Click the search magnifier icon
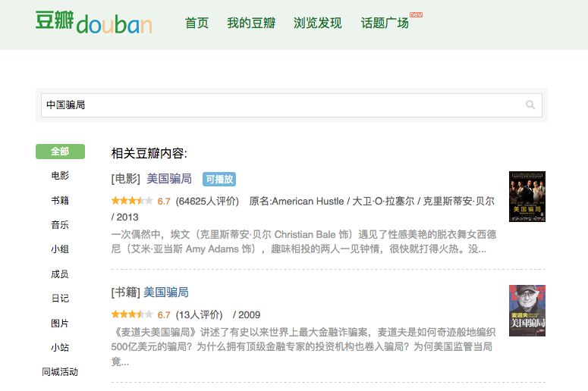Viewport: 588px width, 391px height. point(530,105)
